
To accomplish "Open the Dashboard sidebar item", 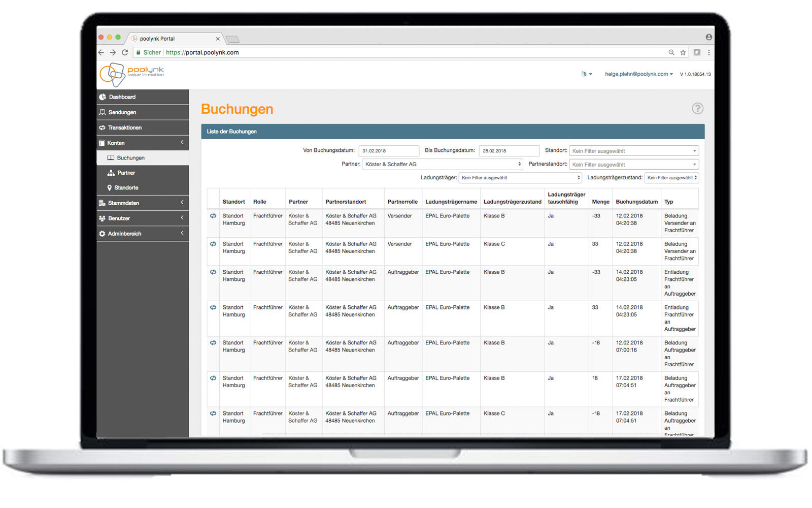I will coord(143,97).
